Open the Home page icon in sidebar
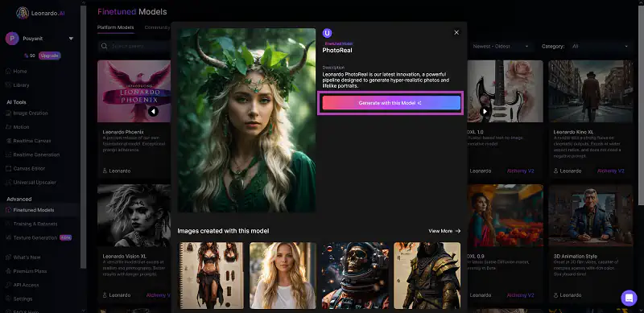 (8, 71)
